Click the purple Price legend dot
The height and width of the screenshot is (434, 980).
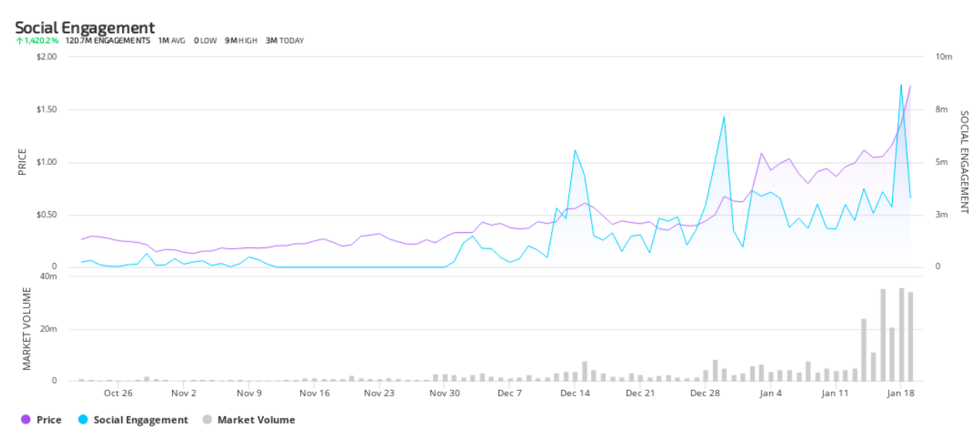(25, 420)
